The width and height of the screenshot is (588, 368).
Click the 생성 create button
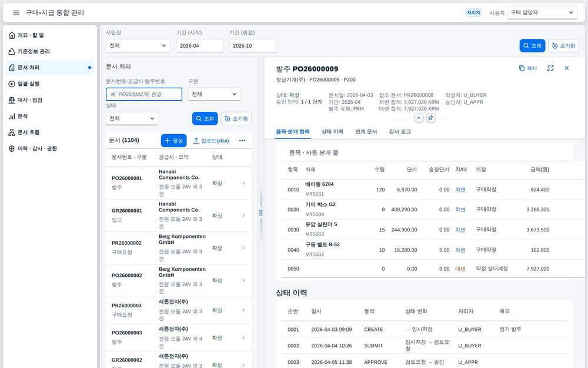tap(173, 141)
